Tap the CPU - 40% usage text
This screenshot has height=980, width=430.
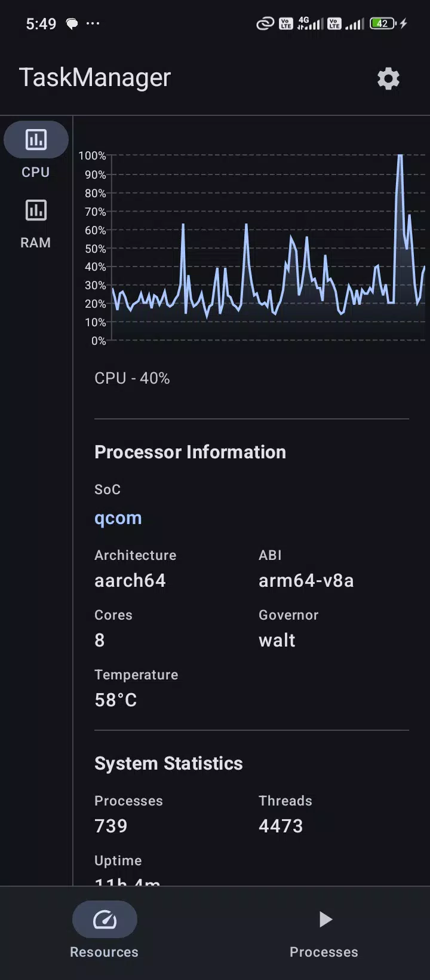(132, 378)
